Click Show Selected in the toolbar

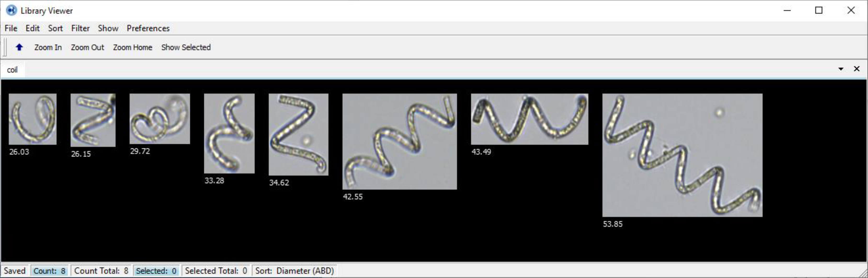pos(186,47)
